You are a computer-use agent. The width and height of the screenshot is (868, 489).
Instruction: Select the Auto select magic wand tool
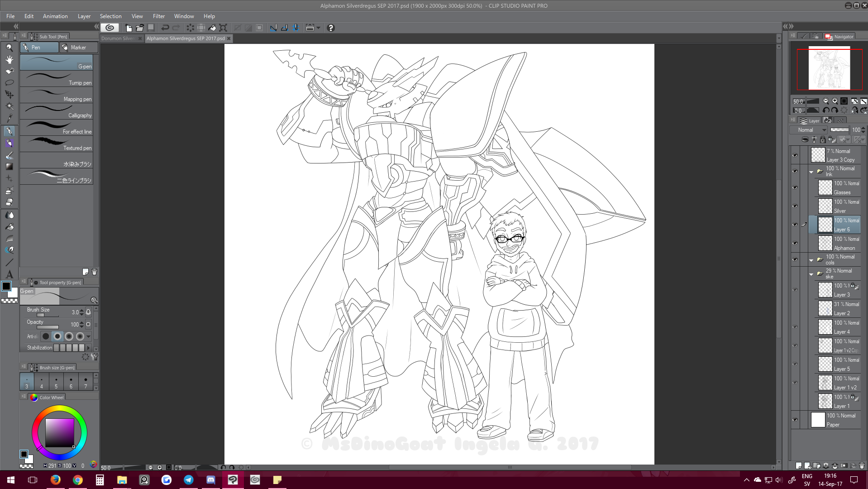[x=9, y=106]
